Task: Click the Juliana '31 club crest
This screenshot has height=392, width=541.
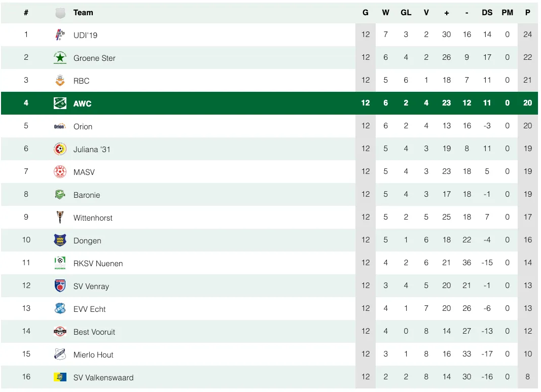Action: [60, 149]
